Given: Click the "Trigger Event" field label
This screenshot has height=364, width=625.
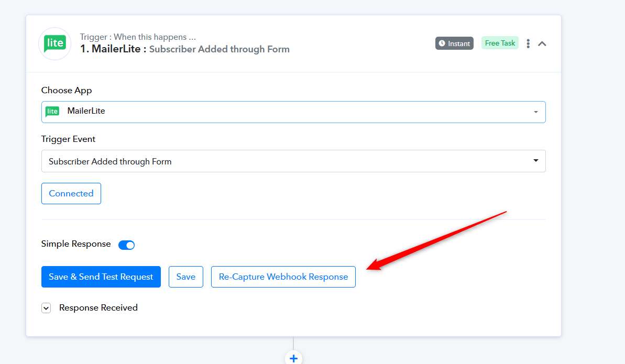Looking at the screenshot, I should point(68,139).
